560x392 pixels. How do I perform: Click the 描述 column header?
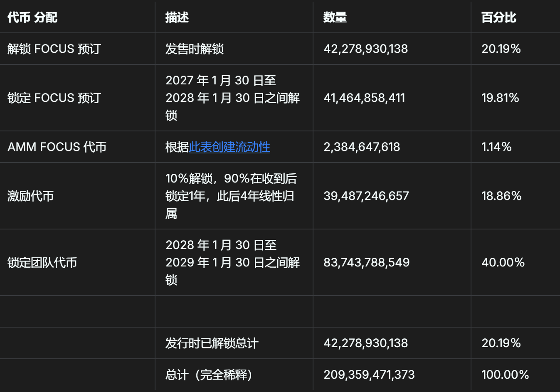point(177,17)
